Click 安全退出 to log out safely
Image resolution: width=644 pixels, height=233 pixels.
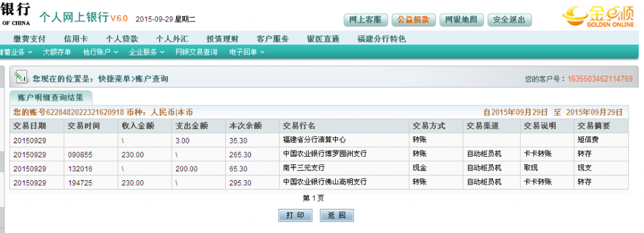coord(509,20)
